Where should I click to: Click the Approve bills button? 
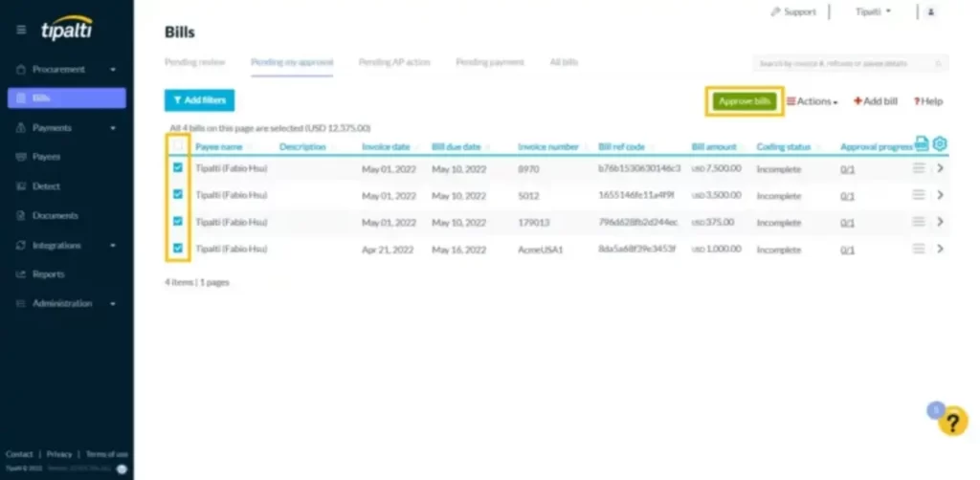point(745,101)
